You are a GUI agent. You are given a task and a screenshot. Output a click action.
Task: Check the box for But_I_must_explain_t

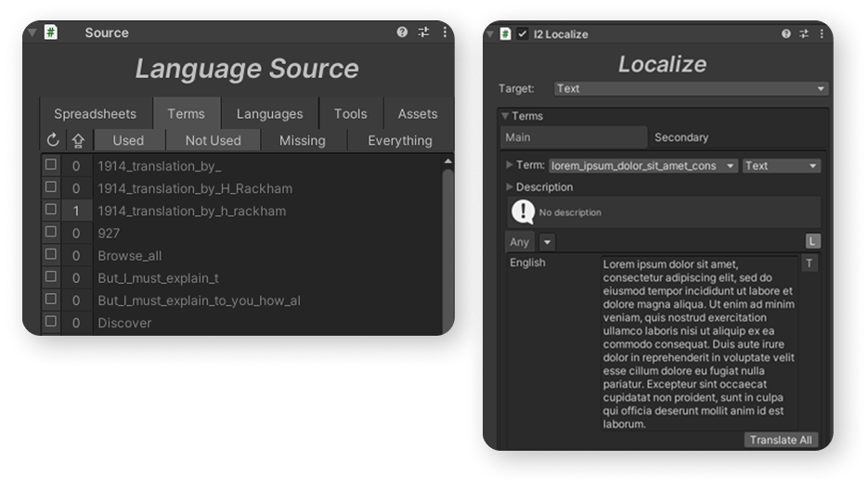(x=51, y=276)
